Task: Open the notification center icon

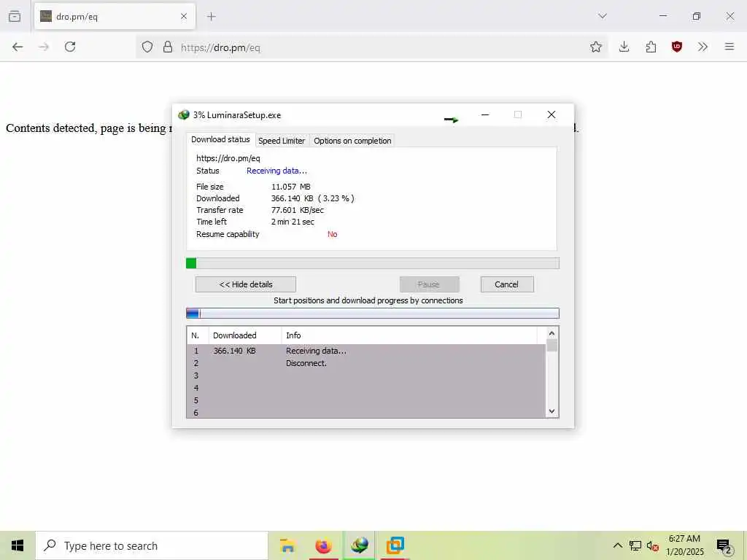Action: (724, 546)
